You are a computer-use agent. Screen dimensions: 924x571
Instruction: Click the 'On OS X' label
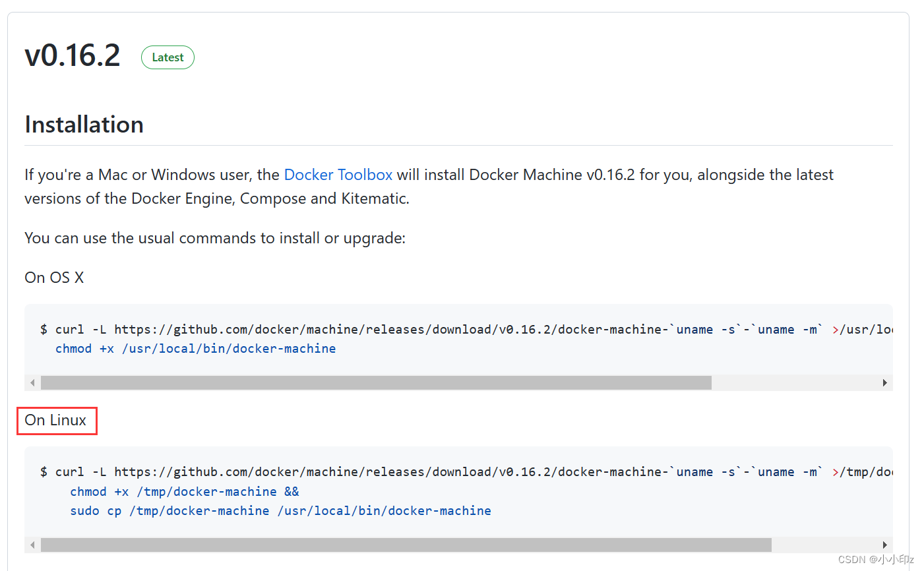(x=54, y=278)
